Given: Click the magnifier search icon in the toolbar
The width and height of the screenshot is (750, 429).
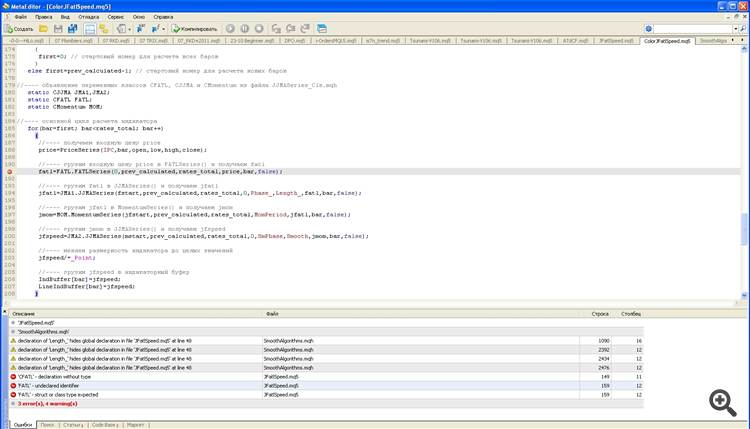Looking at the screenshot, I should click(743, 29).
